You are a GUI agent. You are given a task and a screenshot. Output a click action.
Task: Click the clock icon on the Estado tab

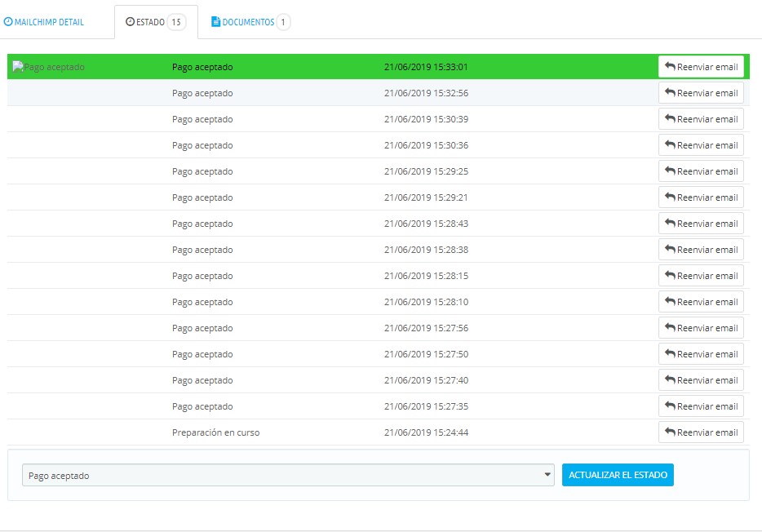click(131, 22)
